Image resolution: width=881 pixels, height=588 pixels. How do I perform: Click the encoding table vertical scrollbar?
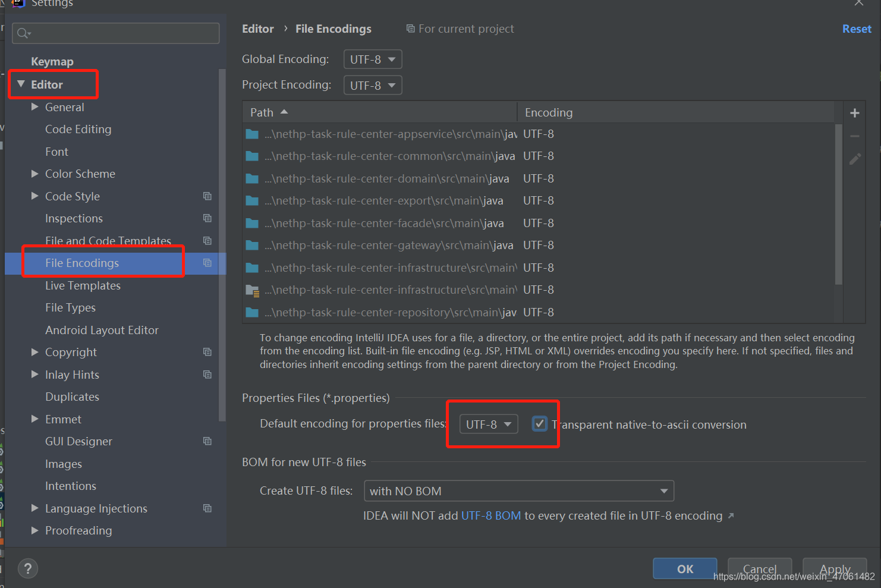[839, 205]
